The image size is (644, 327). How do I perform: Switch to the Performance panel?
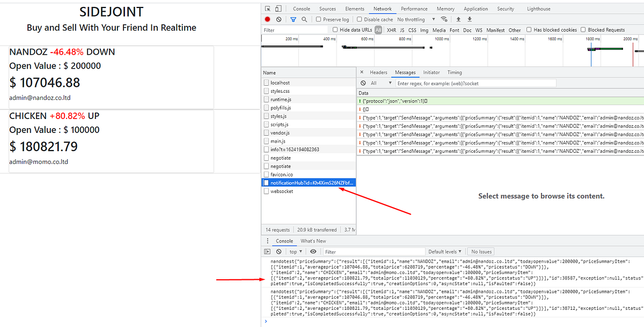coord(415,8)
